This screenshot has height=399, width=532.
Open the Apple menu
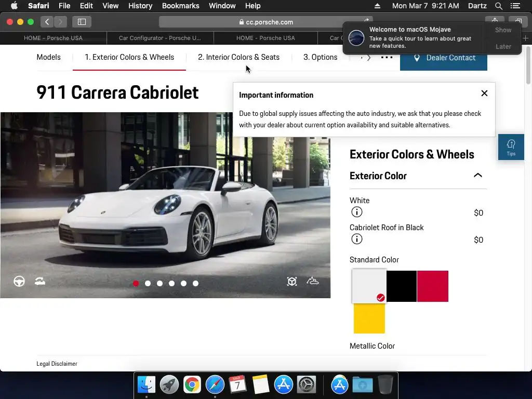tap(14, 6)
